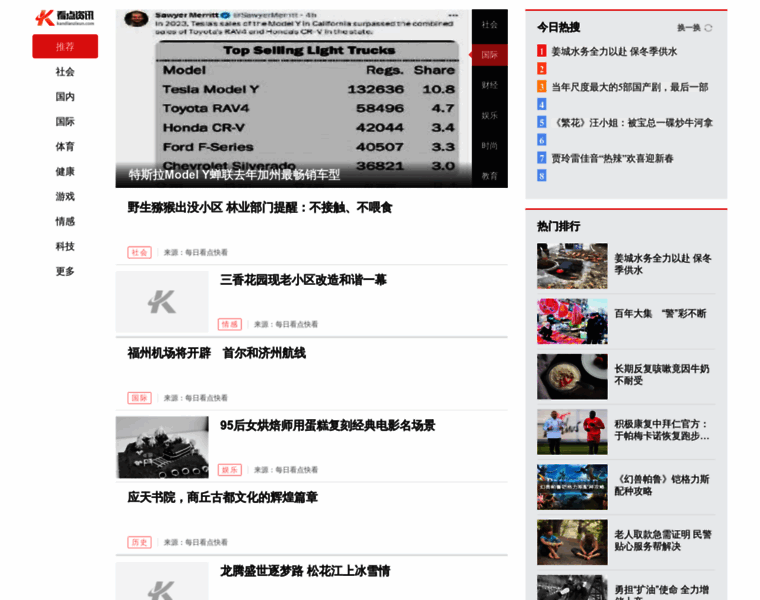Open ranking thumbnail for 长期反复咳嗽 story
Image resolution: width=760 pixels, height=600 pixels.
[572, 377]
